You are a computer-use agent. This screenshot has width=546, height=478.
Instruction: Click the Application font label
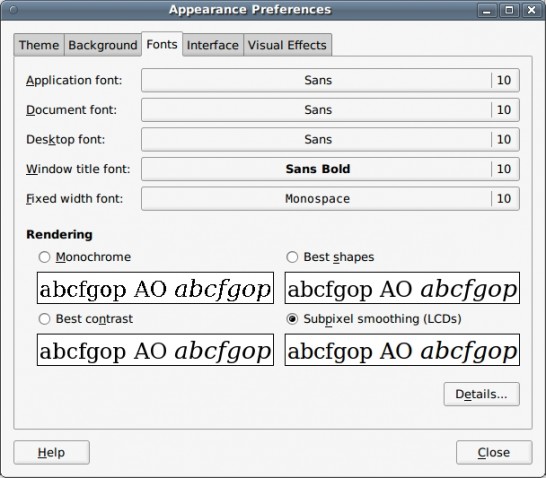tap(74, 80)
